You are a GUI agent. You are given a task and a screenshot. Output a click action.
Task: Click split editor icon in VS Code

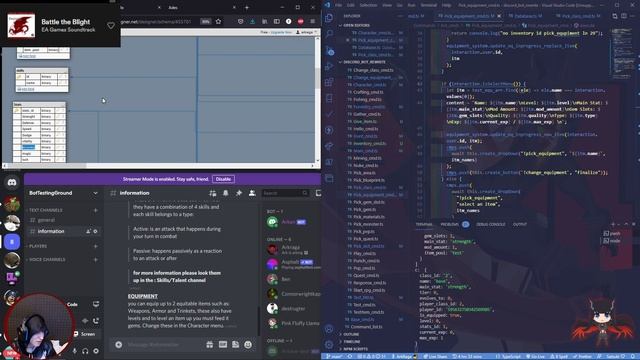click(624, 16)
